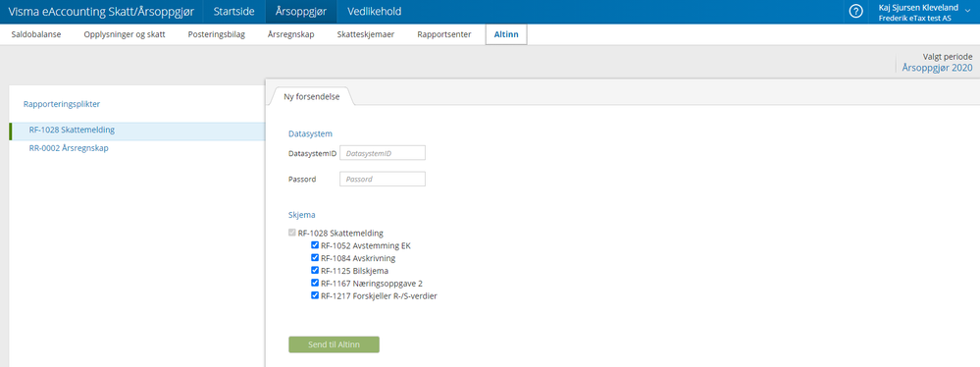Click the Skjema section heading

pos(302,215)
